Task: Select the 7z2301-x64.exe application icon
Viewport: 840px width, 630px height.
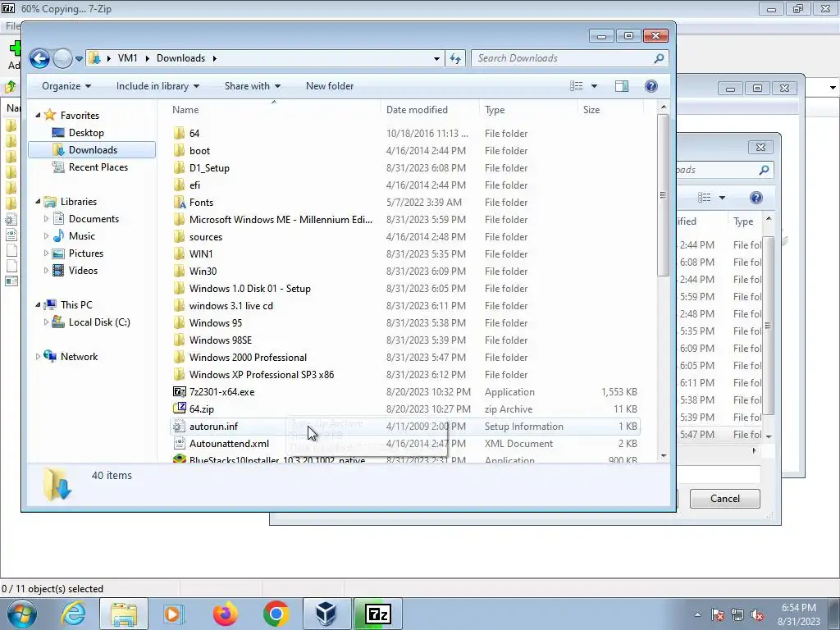Action: click(180, 391)
